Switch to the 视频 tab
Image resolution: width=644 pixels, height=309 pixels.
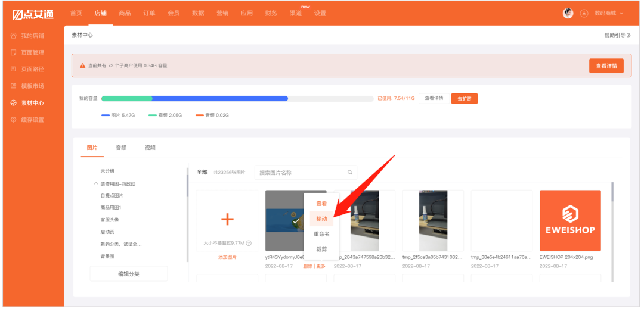tap(150, 148)
